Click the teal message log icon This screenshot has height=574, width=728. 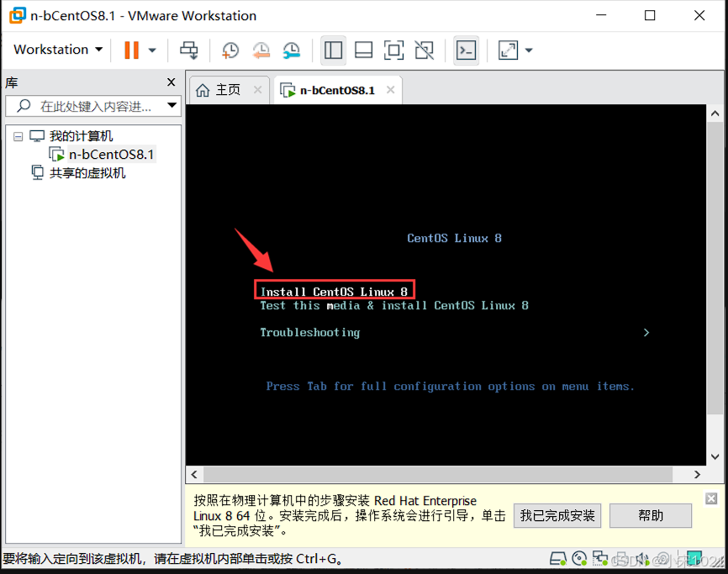(x=694, y=558)
